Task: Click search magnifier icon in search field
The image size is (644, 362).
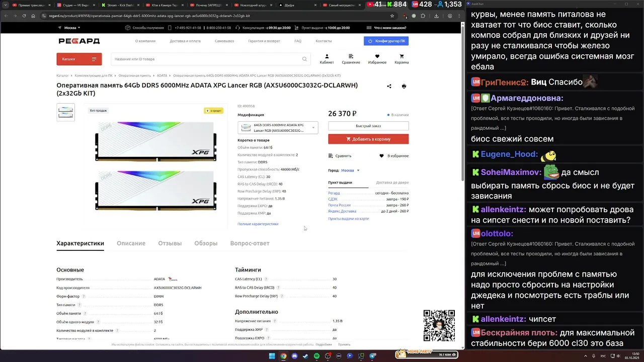Action: 304,59
